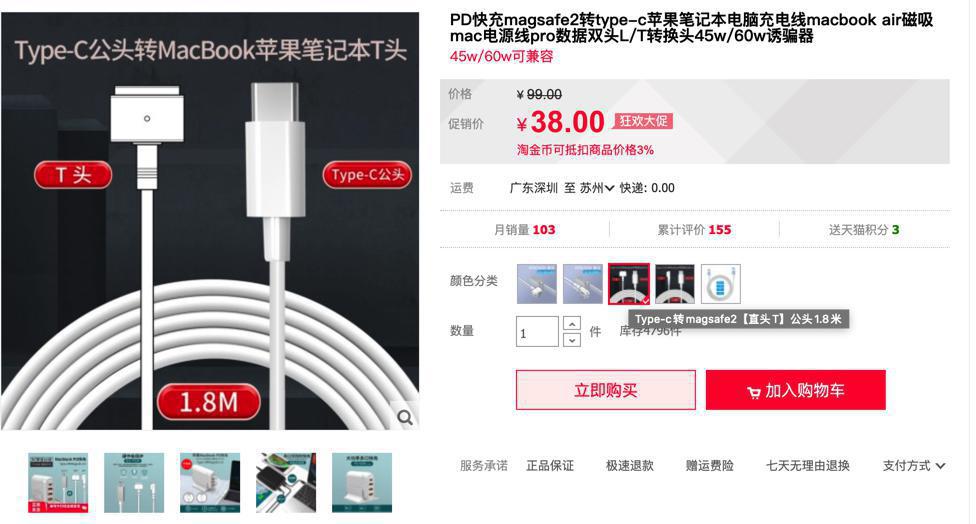Increase quantity with the up arrow
This screenshot has width=976, height=524.
[571, 324]
